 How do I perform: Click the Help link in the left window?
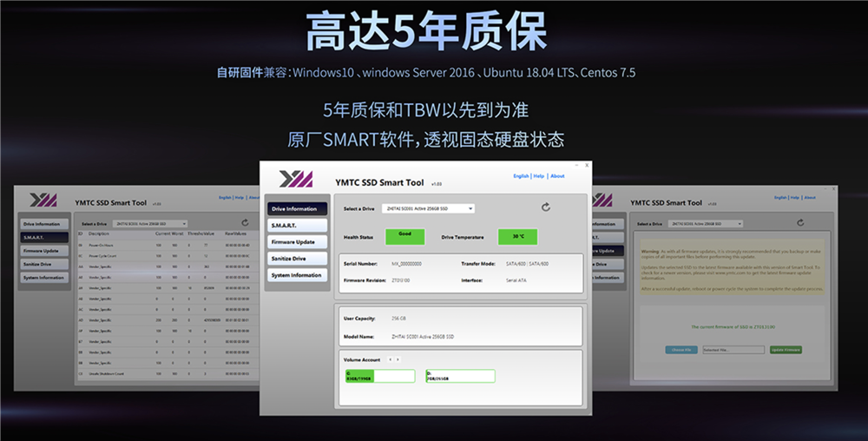tap(240, 198)
